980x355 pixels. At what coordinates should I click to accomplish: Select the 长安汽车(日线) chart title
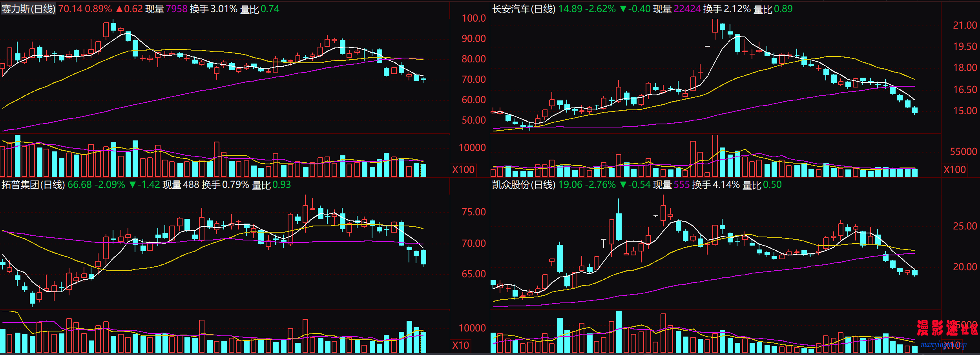pyautogui.click(x=524, y=9)
